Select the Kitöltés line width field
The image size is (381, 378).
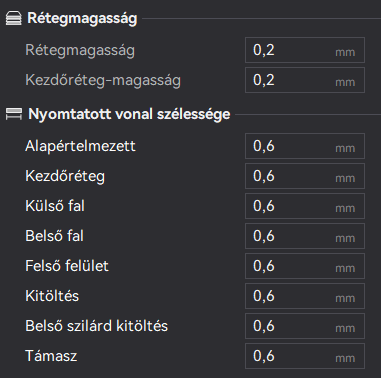click(305, 296)
